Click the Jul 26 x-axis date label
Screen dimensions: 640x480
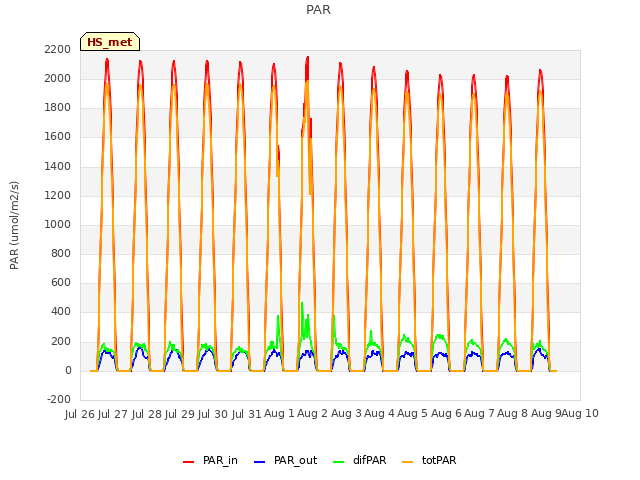[80, 414]
